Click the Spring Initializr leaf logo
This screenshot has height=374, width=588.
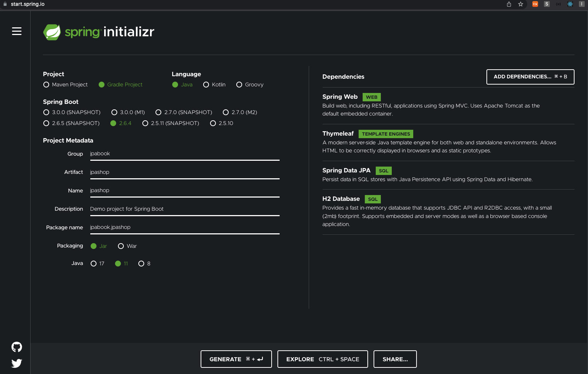point(52,32)
